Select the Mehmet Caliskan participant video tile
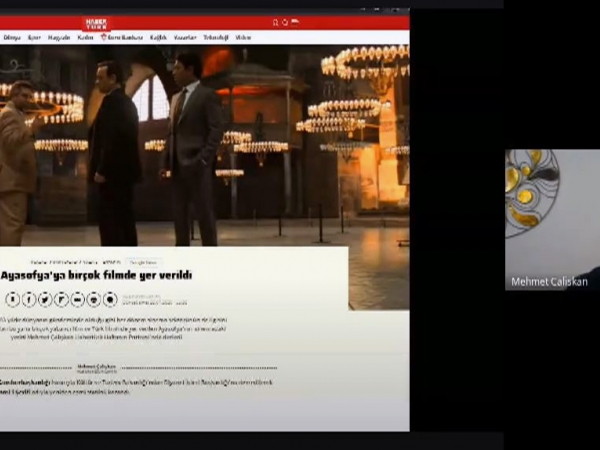 552,220
